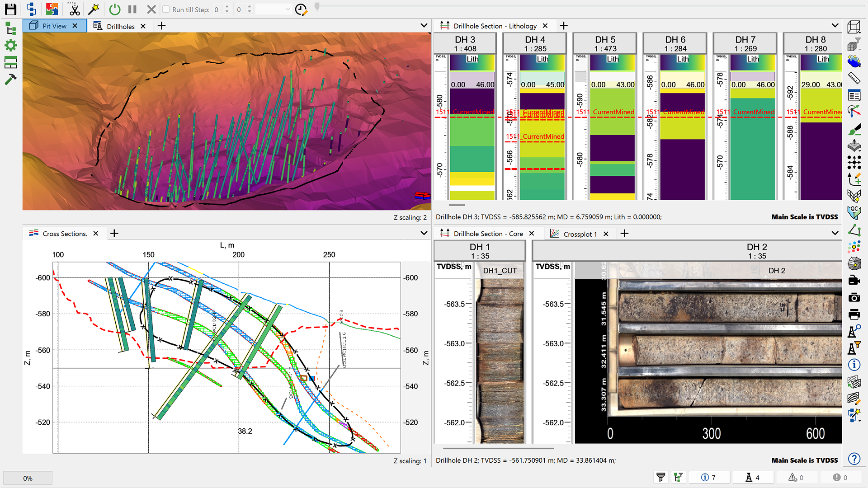Click the save floppy disk icon
Screen dimensions: 868x488
(10, 9)
